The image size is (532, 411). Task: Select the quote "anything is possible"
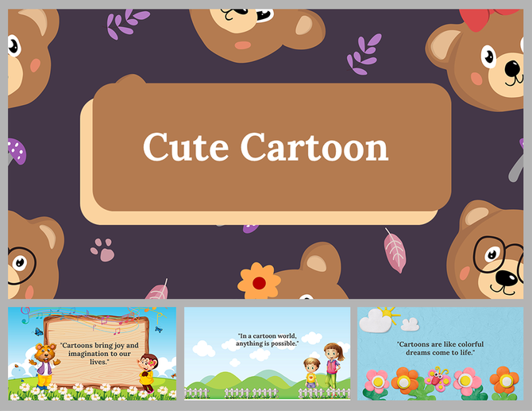coord(267,339)
